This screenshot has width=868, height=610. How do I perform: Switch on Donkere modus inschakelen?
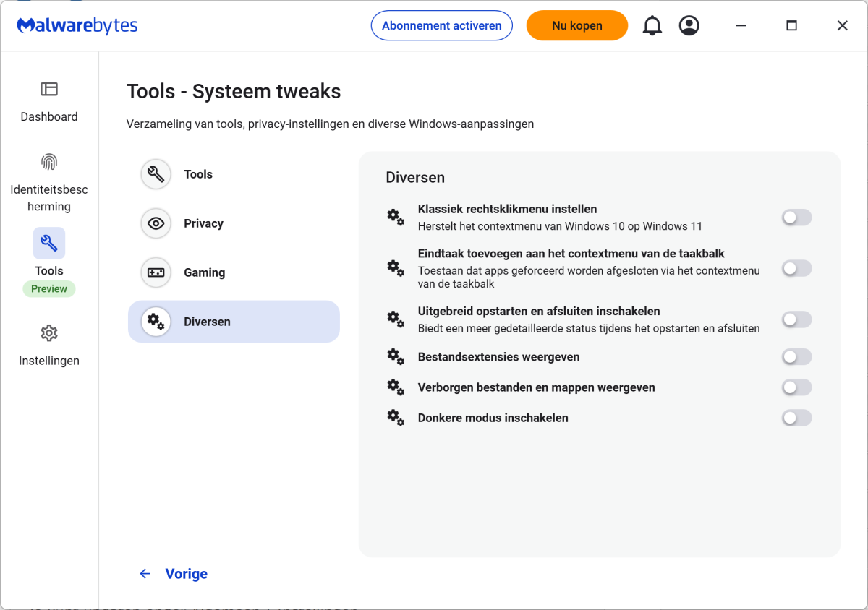[x=796, y=418]
